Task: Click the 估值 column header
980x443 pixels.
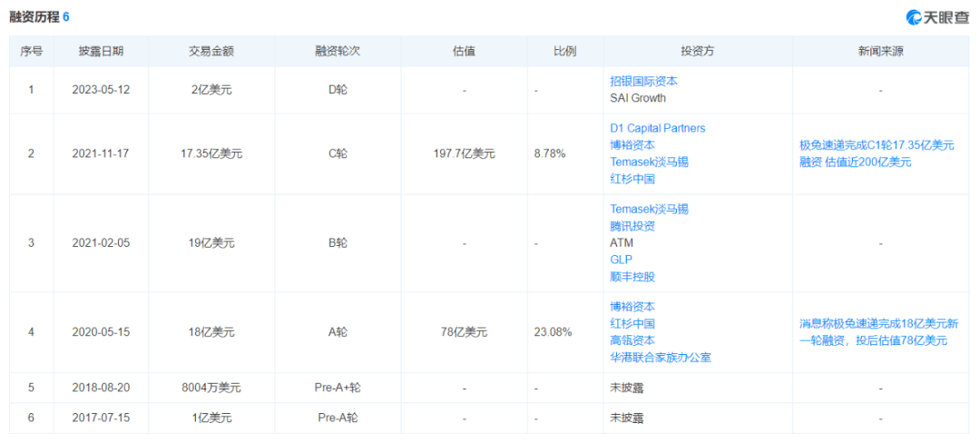Action: click(x=464, y=52)
